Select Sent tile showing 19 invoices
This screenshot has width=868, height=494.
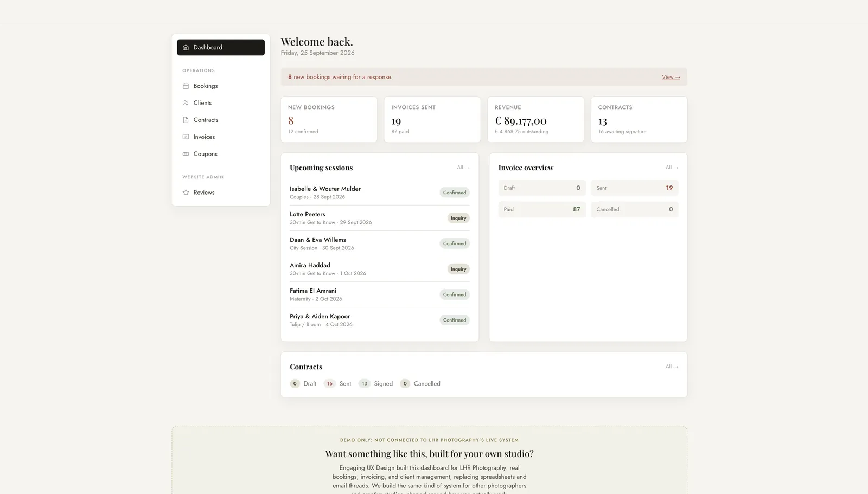(x=635, y=188)
